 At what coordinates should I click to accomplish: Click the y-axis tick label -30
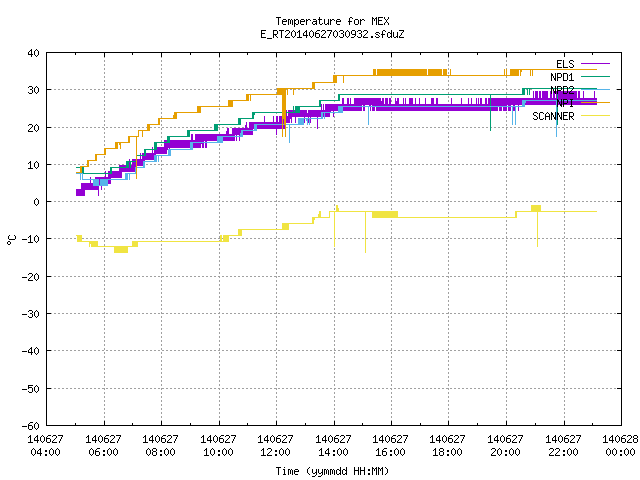[x=31, y=314]
